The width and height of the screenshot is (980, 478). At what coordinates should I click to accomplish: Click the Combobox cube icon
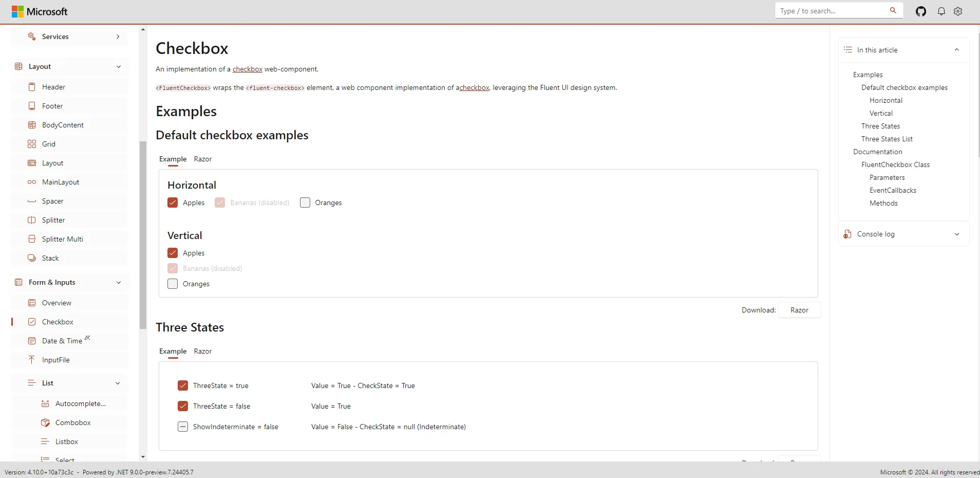tap(45, 422)
